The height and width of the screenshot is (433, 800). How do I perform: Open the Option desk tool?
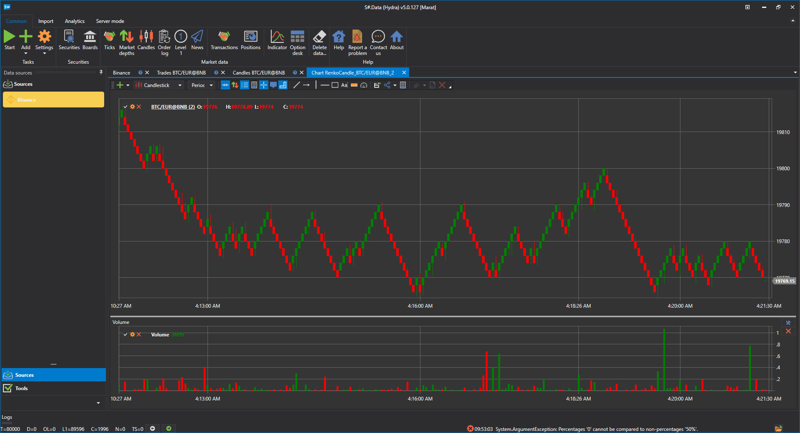point(297,39)
